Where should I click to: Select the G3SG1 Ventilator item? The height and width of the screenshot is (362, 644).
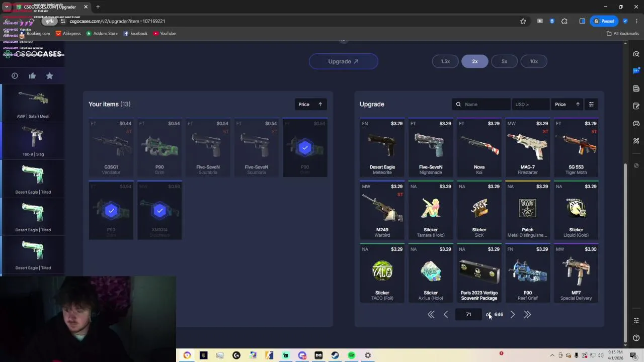coord(111,147)
